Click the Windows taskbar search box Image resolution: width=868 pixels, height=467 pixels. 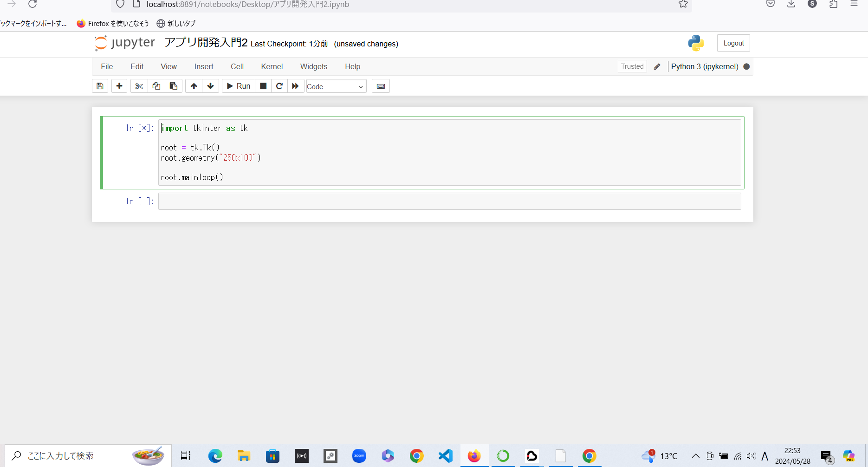(x=88, y=456)
